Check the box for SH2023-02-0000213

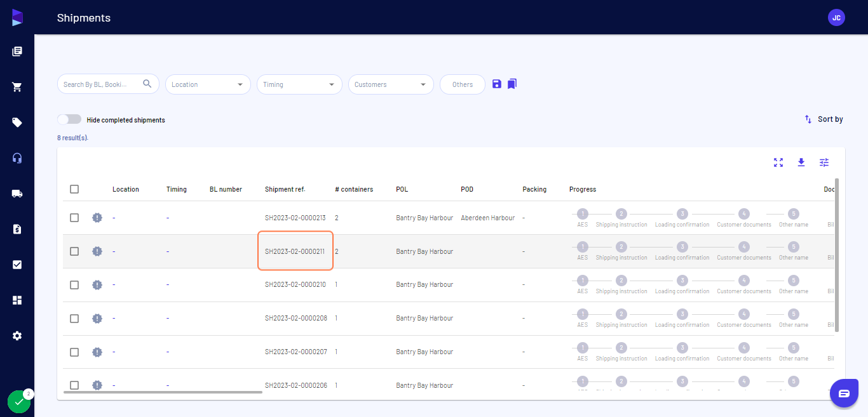[x=74, y=218]
